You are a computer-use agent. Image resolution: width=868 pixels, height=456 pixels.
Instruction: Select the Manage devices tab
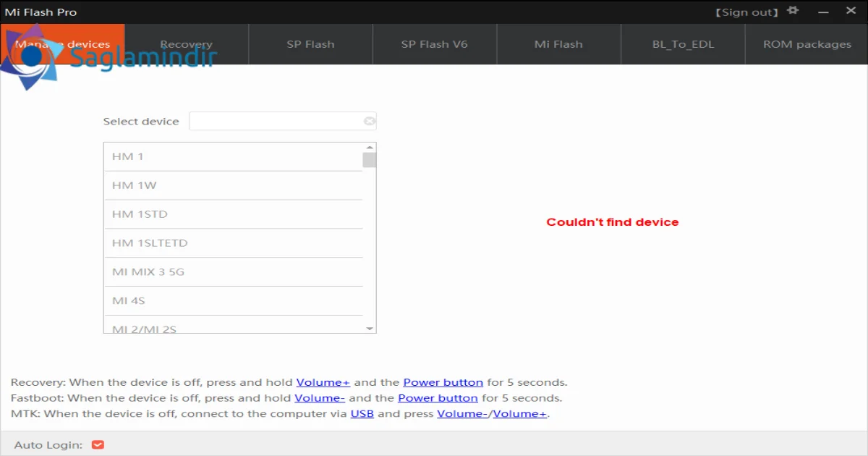62,44
